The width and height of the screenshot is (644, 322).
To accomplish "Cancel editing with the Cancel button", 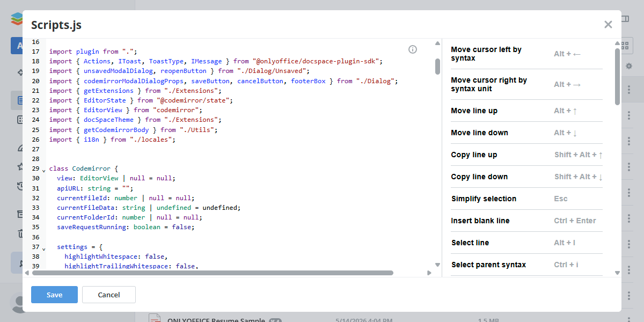I will (x=109, y=295).
